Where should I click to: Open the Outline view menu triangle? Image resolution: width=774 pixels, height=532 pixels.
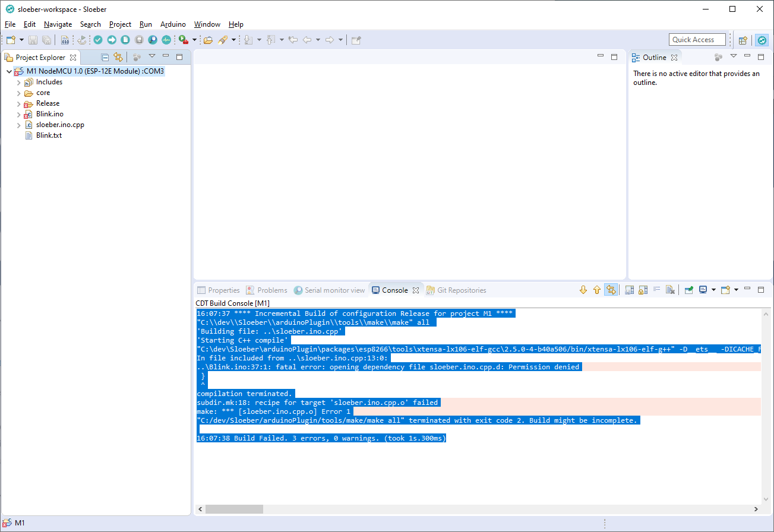[733, 56]
